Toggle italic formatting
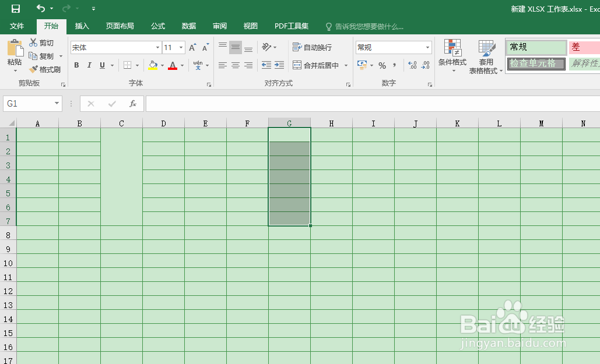Screen dimensions: 600x364 pos(89,65)
